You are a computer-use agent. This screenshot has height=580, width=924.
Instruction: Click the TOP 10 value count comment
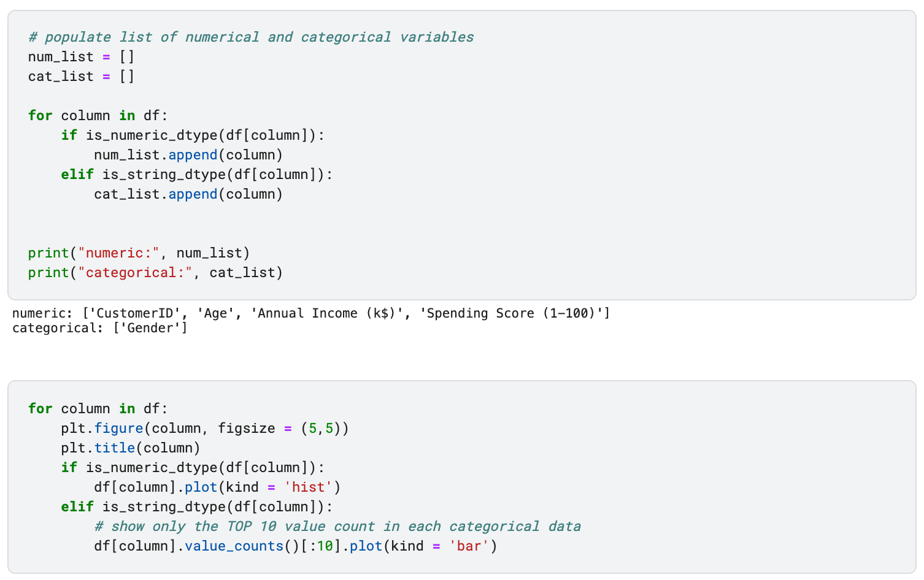click(x=337, y=527)
